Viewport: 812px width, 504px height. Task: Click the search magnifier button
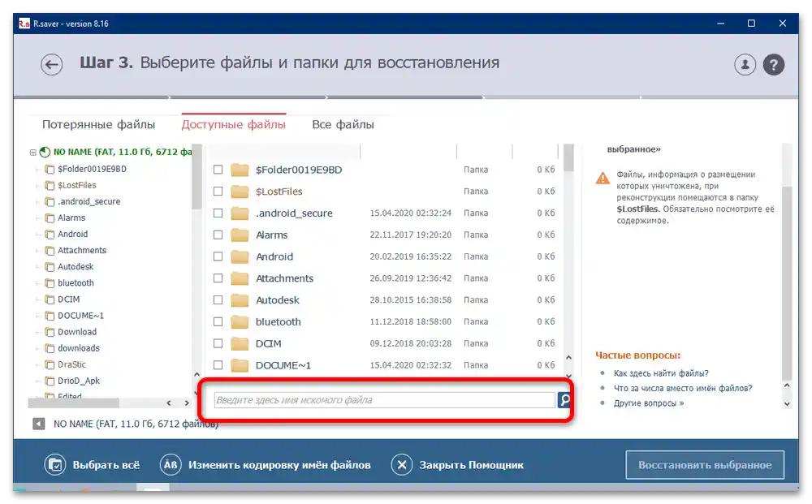pos(564,400)
